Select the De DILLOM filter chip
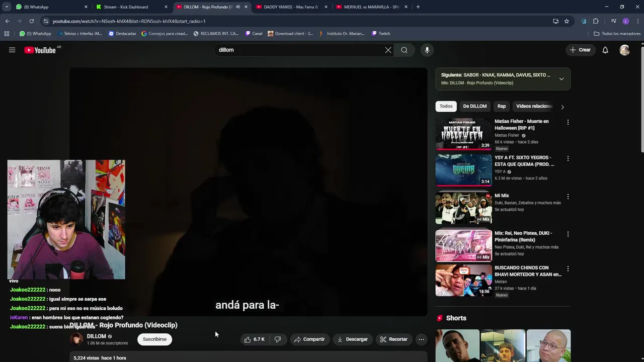The width and height of the screenshot is (644, 362). point(475,106)
